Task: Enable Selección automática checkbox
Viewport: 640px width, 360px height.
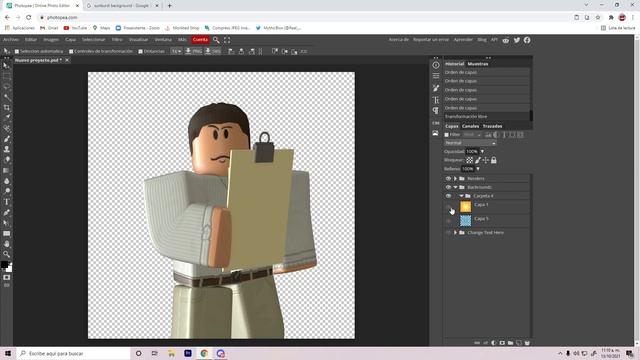Action: (17, 51)
